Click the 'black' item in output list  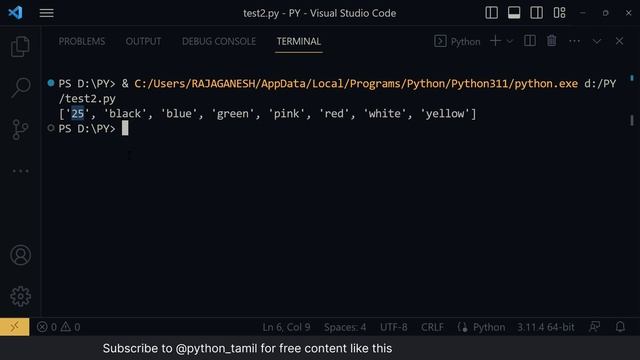[x=125, y=114]
